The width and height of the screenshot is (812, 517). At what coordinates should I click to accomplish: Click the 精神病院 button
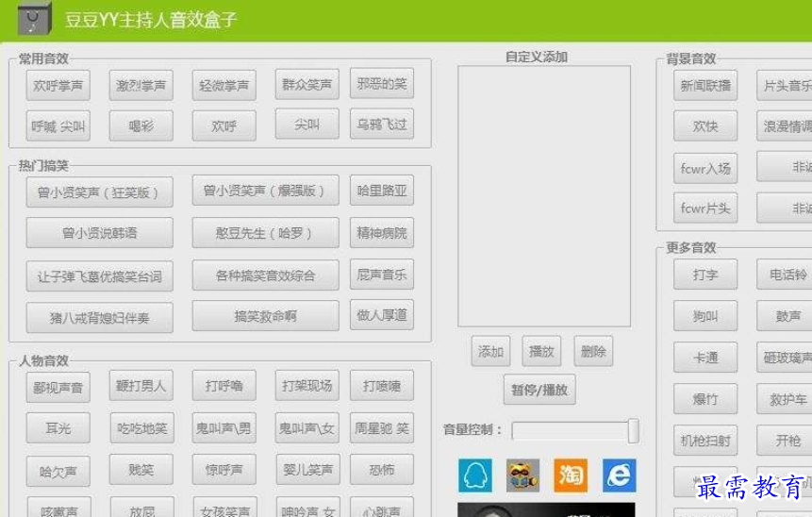[382, 233]
